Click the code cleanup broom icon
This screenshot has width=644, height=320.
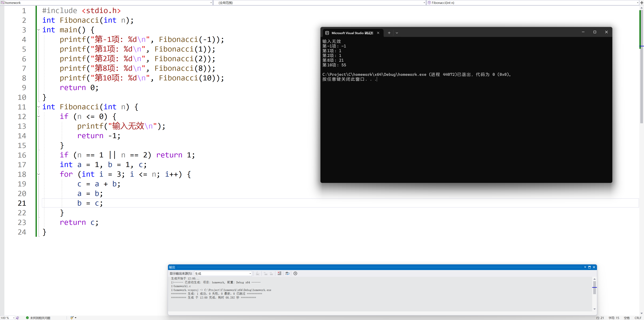(72, 318)
